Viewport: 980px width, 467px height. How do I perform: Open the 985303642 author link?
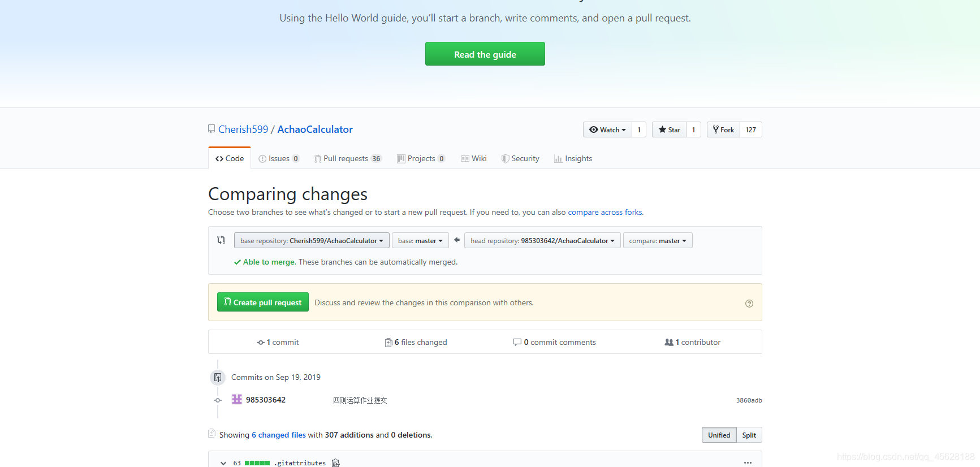click(x=266, y=400)
